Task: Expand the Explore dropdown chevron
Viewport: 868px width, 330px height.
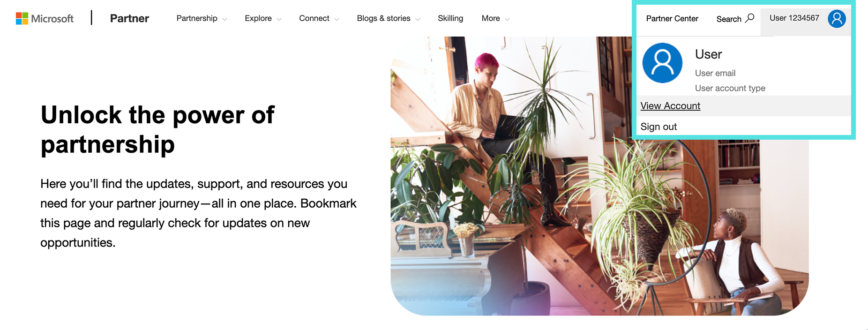Action: tap(279, 19)
